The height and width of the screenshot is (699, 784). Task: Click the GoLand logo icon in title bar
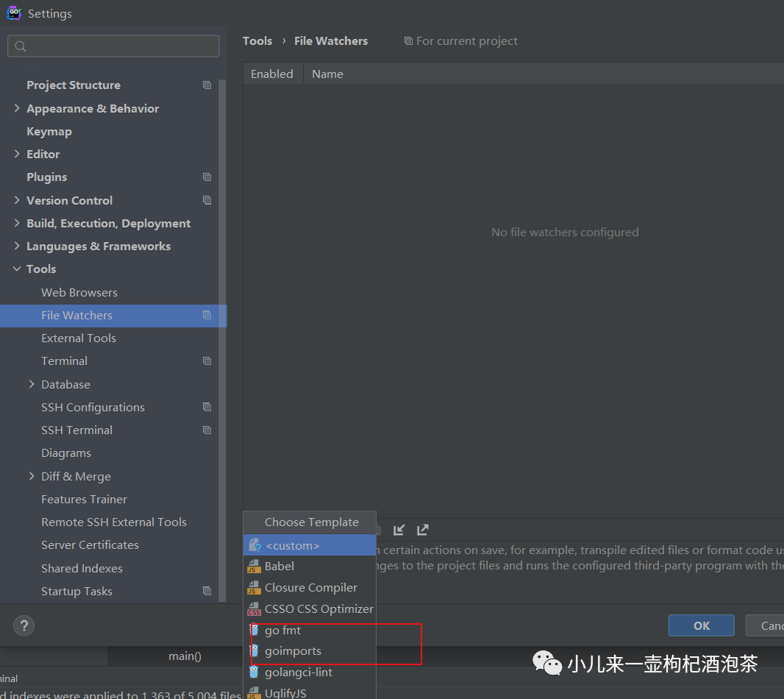[13, 13]
